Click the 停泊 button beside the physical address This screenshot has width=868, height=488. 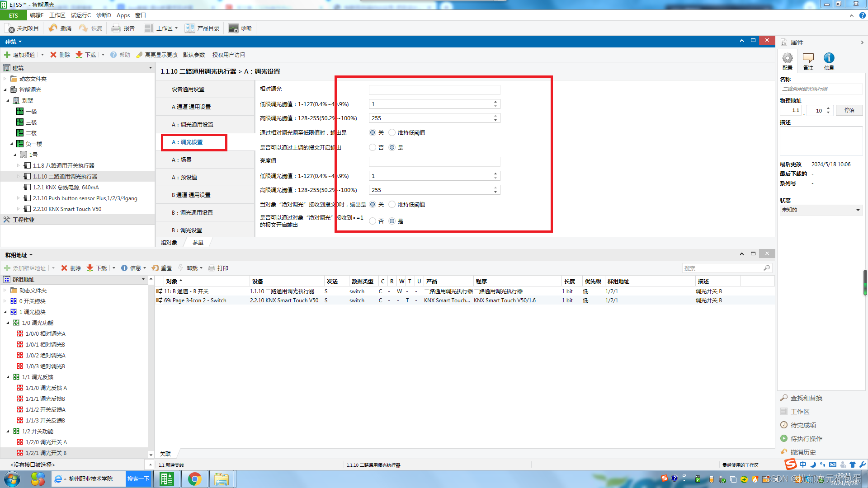pos(849,110)
